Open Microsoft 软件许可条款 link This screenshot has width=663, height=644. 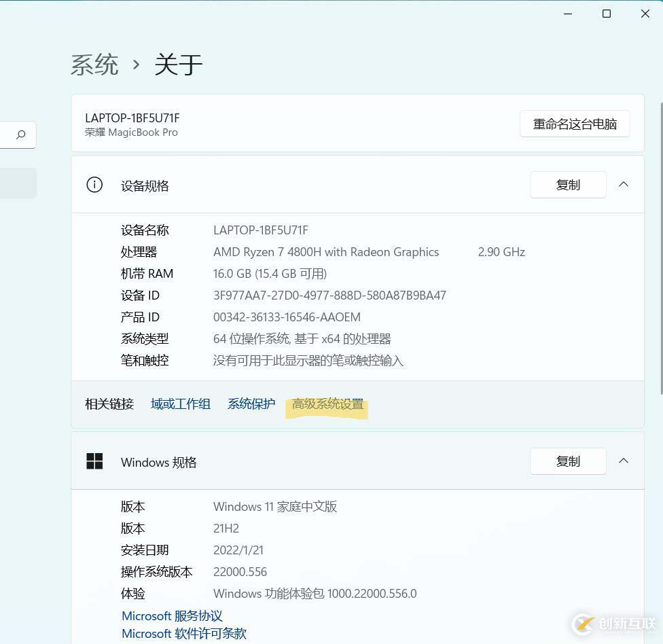[184, 633]
